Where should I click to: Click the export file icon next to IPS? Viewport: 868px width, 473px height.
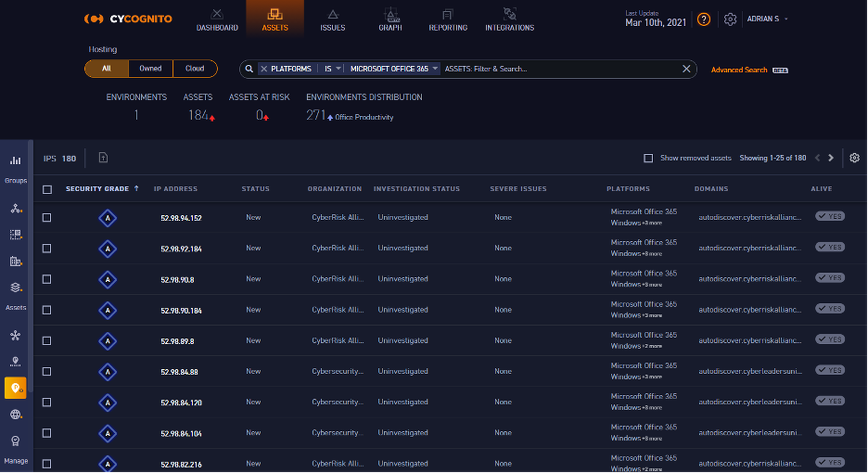tap(103, 157)
